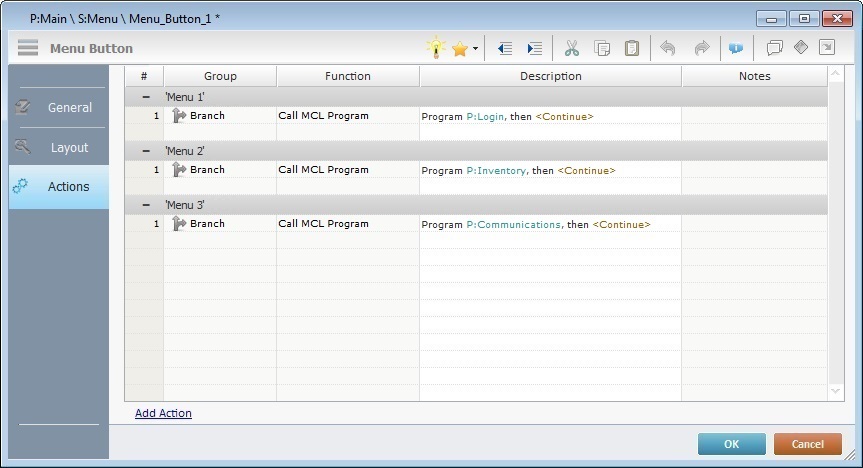Click the Paste clipboard icon
This screenshot has height=468, width=863.
632,48
